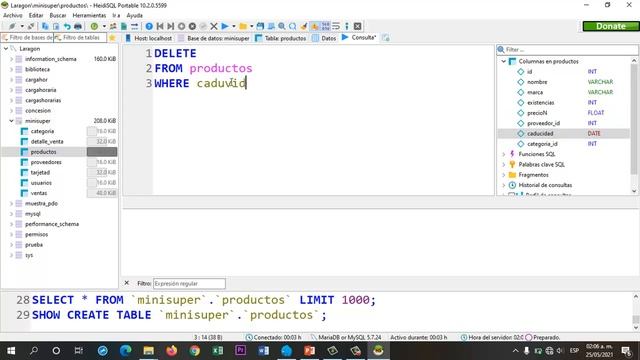The width and height of the screenshot is (640, 360).
Task: Expand the biblioteca database
Action: tap(11, 69)
